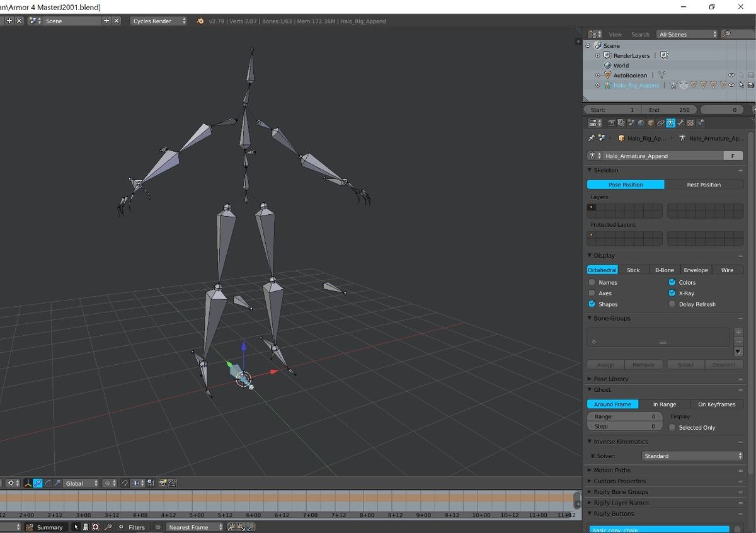The width and height of the screenshot is (756, 533).
Task: Open Constraints properties tab (chain icon)
Action: coord(661,123)
